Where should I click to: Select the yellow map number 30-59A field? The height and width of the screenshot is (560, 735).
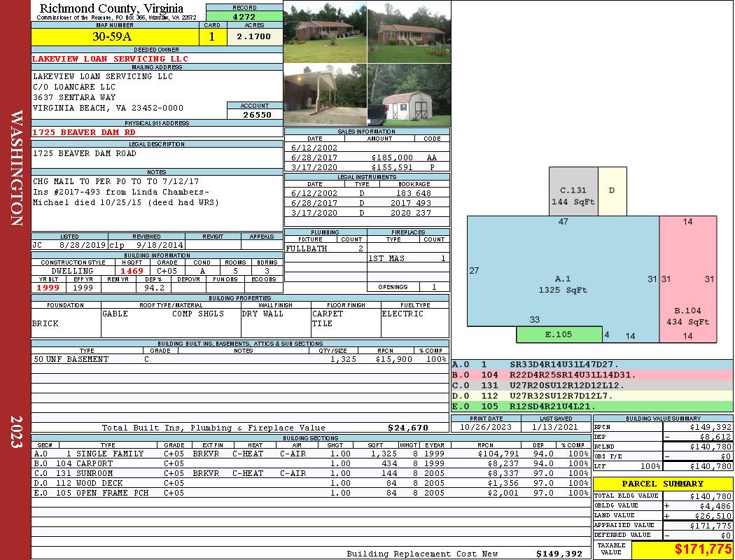point(115,36)
